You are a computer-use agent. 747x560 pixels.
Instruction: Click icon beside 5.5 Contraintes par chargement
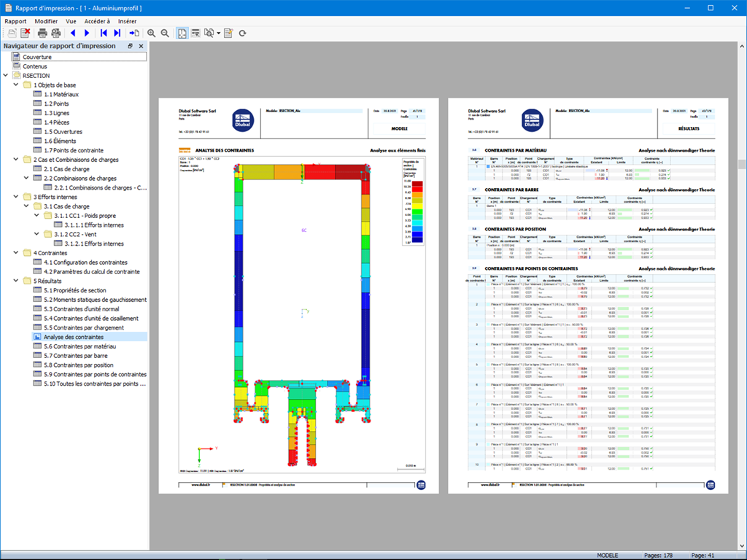36,327
